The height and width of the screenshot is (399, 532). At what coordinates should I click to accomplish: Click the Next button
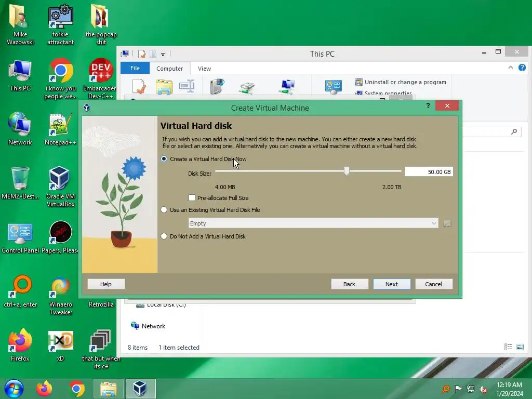click(x=392, y=284)
